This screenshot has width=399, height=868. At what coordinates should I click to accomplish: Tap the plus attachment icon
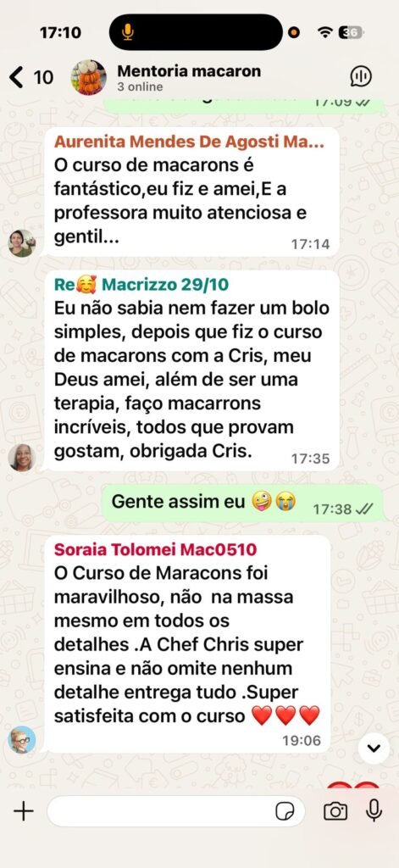point(23,811)
